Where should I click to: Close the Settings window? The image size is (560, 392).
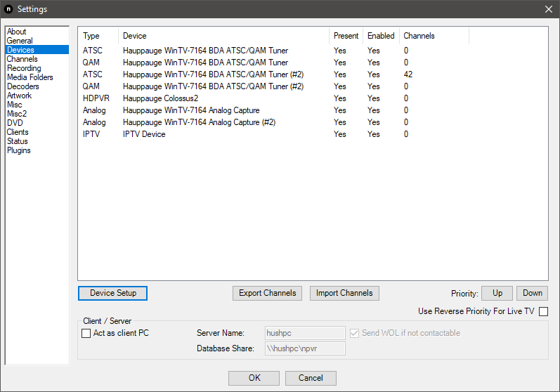549,9
